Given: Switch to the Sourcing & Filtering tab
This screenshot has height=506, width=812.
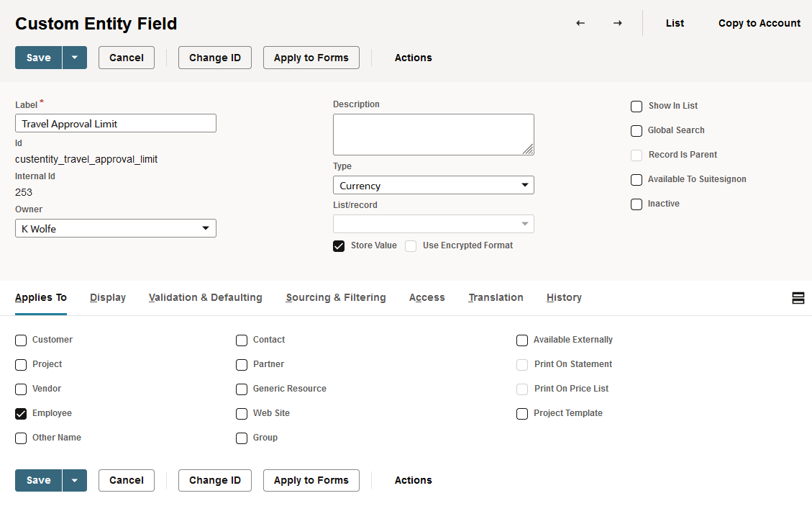Looking at the screenshot, I should coord(335,298).
